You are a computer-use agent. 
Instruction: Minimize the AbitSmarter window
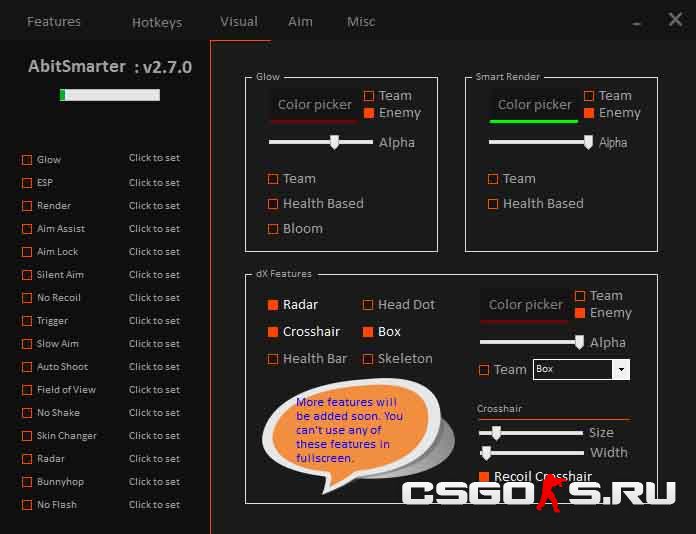636,23
